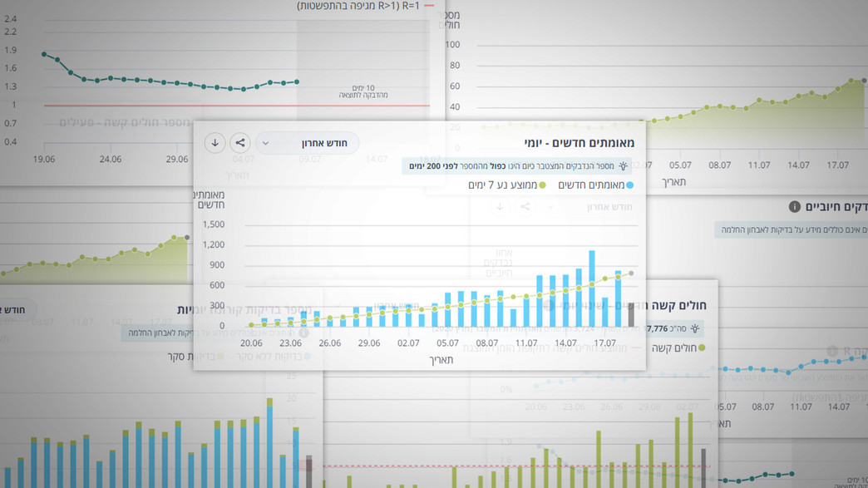
Task: Click the download arrow icon on daily confirmed-cases chart
Action: pos(215,143)
